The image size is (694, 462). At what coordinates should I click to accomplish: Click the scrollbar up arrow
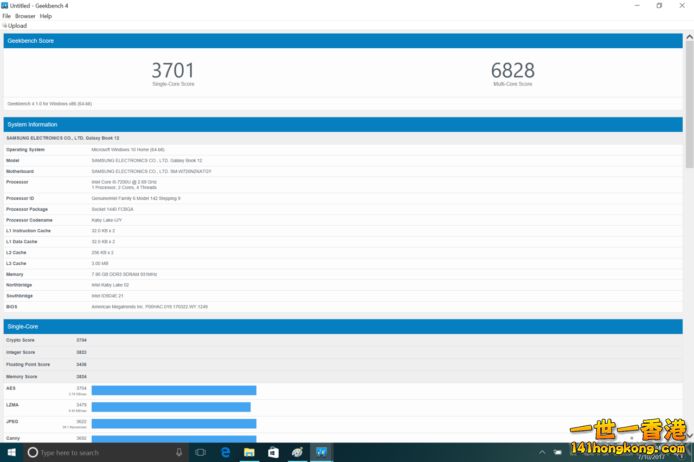tap(689, 37)
